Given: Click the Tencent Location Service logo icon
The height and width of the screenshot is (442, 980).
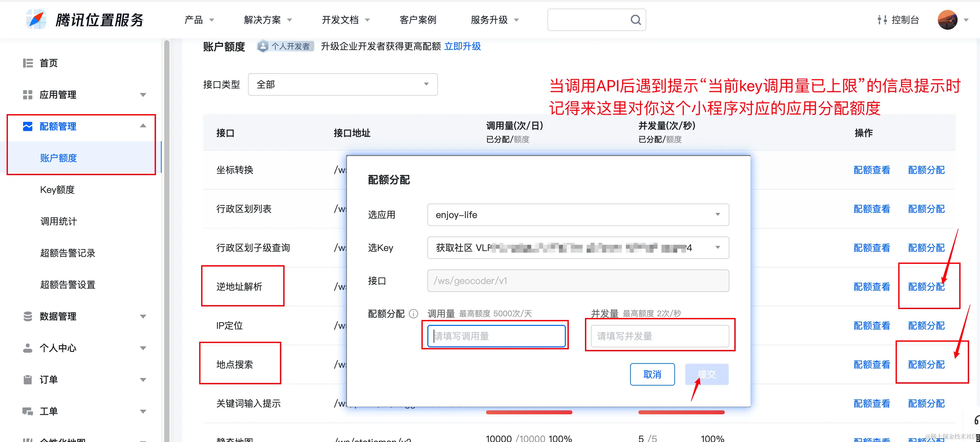Looking at the screenshot, I should click(x=36, y=19).
